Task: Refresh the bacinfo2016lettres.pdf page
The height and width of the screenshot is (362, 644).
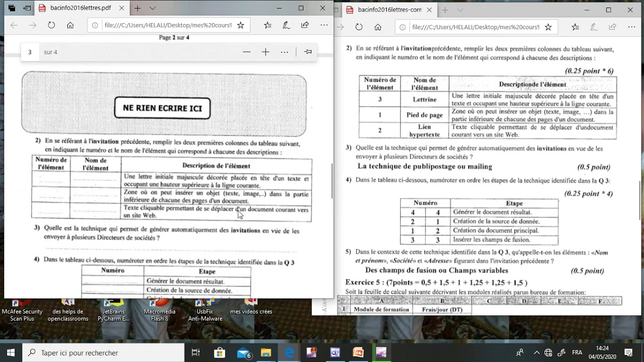Action: click(51, 25)
